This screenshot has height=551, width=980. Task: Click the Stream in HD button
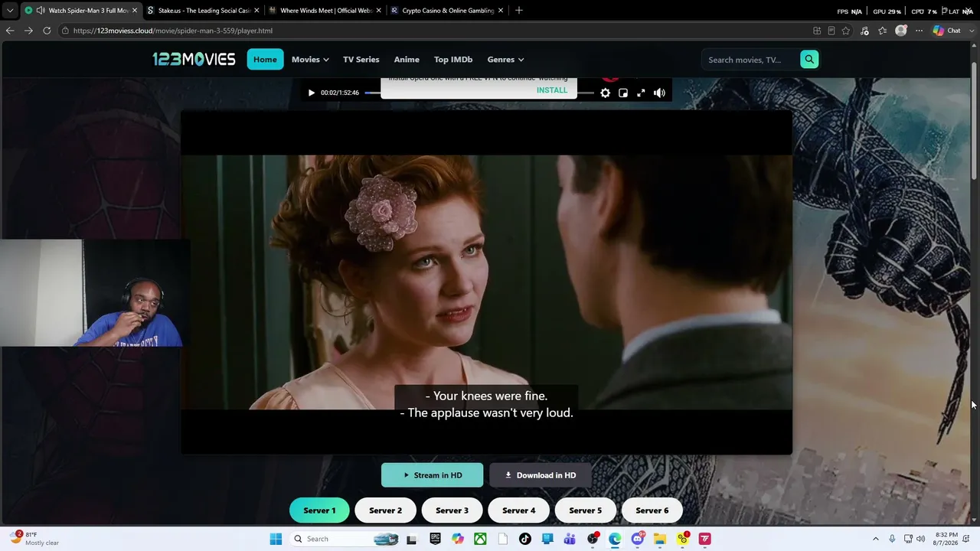433,475
